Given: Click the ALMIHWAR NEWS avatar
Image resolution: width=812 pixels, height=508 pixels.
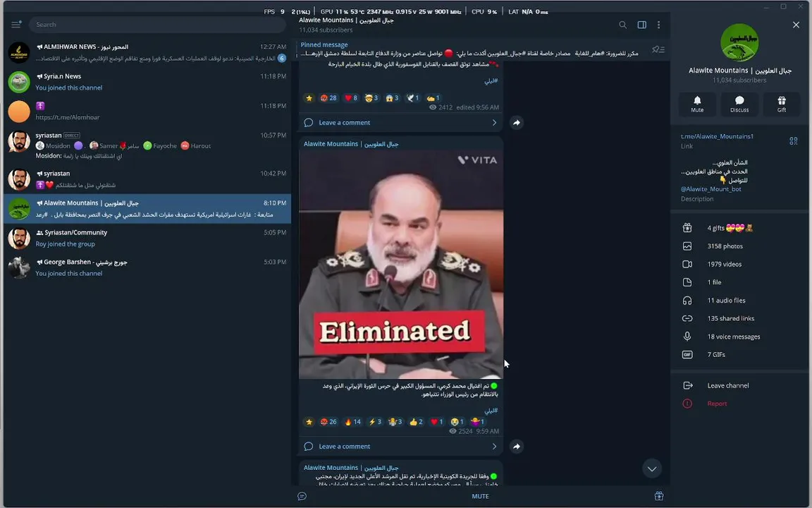Looking at the screenshot, I should (19, 52).
